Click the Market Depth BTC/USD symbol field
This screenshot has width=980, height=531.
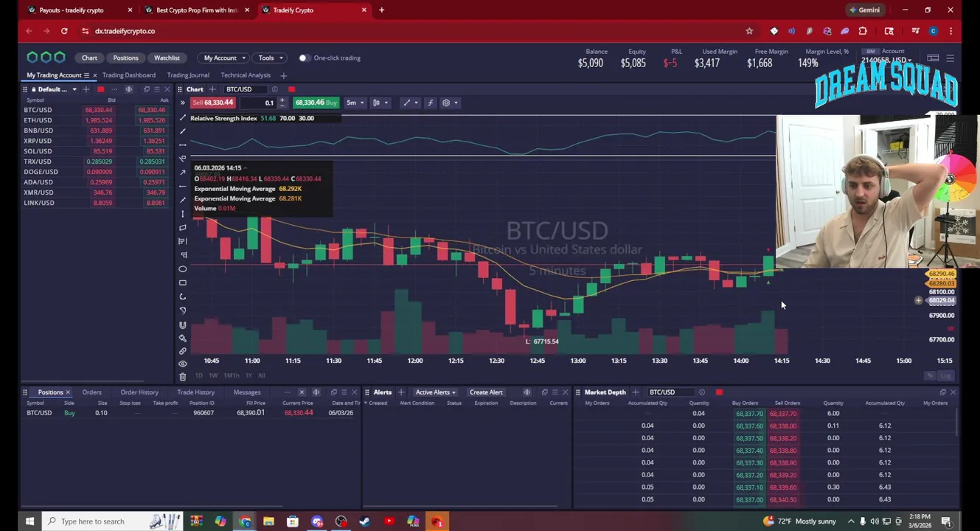[x=670, y=392]
